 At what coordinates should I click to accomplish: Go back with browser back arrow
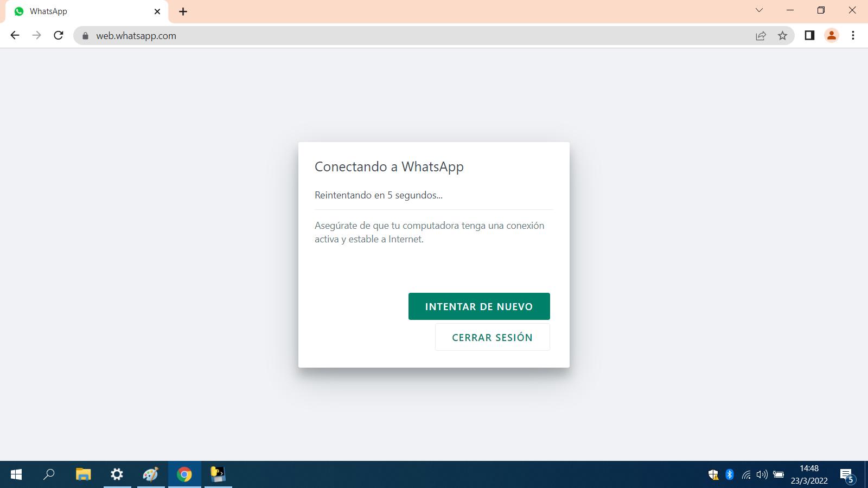click(x=15, y=36)
